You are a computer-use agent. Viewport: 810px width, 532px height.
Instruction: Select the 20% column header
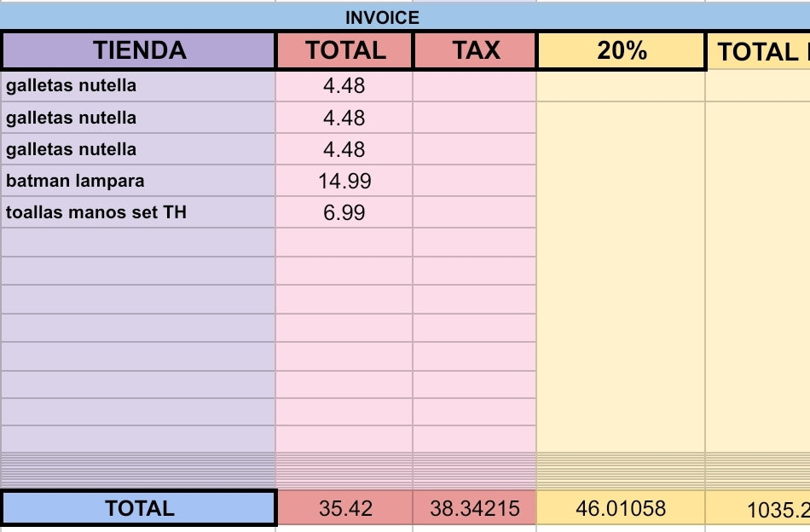[x=622, y=51]
